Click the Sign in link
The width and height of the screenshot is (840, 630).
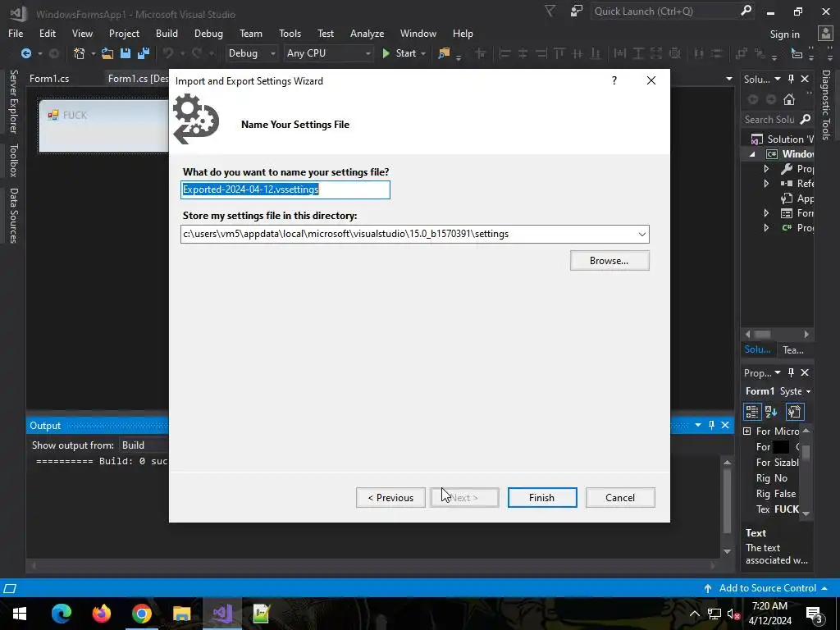tap(784, 34)
